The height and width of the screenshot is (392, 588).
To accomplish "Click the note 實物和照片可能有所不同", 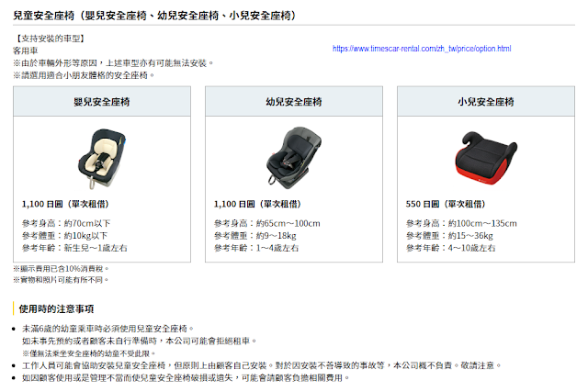I will click(62, 280).
